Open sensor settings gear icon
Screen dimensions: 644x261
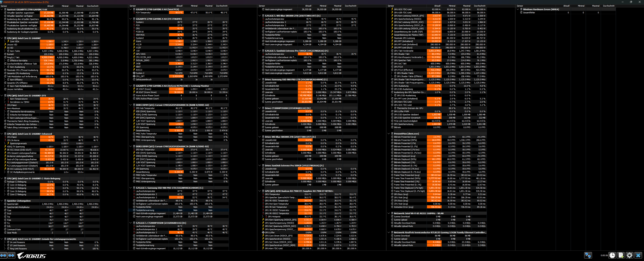630,255
